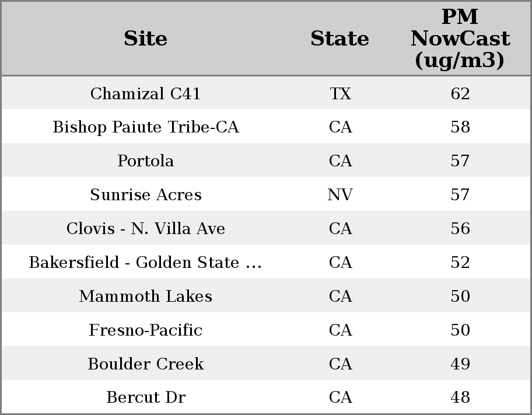Viewport: 532px width, 415px height.
Task: Click the Portola site name
Action: [x=145, y=161]
